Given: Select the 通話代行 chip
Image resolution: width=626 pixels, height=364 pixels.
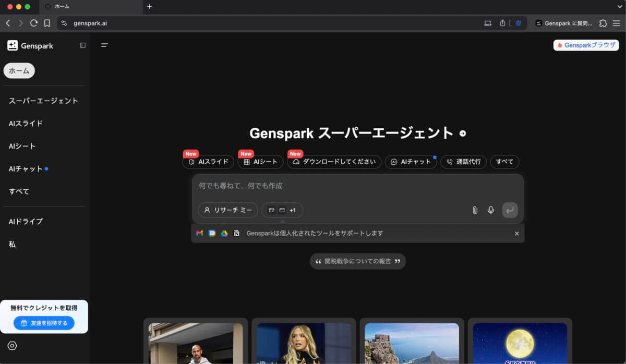Looking at the screenshot, I should 464,162.
